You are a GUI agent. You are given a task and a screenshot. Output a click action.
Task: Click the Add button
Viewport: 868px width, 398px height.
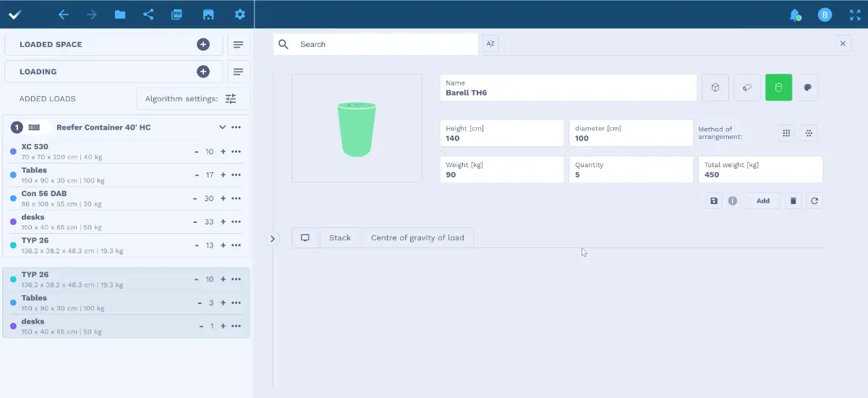(x=762, y=200)
